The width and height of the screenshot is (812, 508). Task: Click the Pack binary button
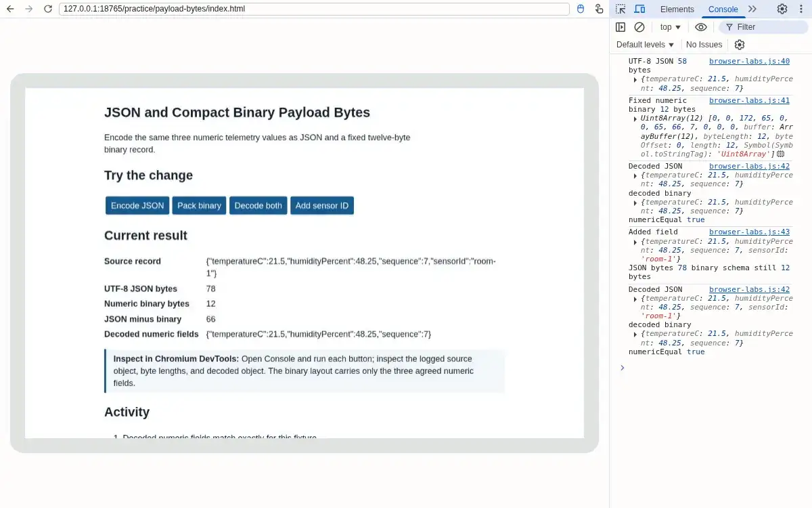[199, 205]
